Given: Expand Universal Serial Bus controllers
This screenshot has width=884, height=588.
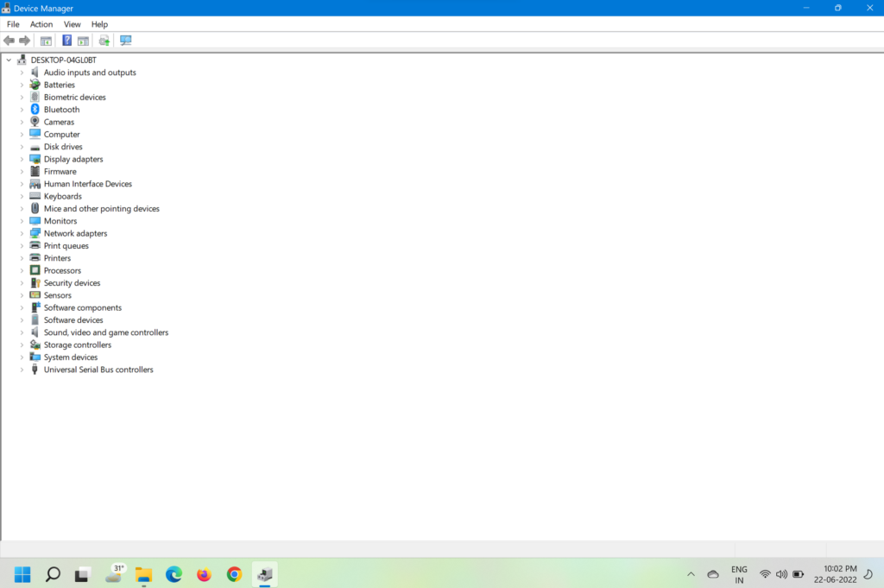Looking at the screenshot, I should pos(22,370).
